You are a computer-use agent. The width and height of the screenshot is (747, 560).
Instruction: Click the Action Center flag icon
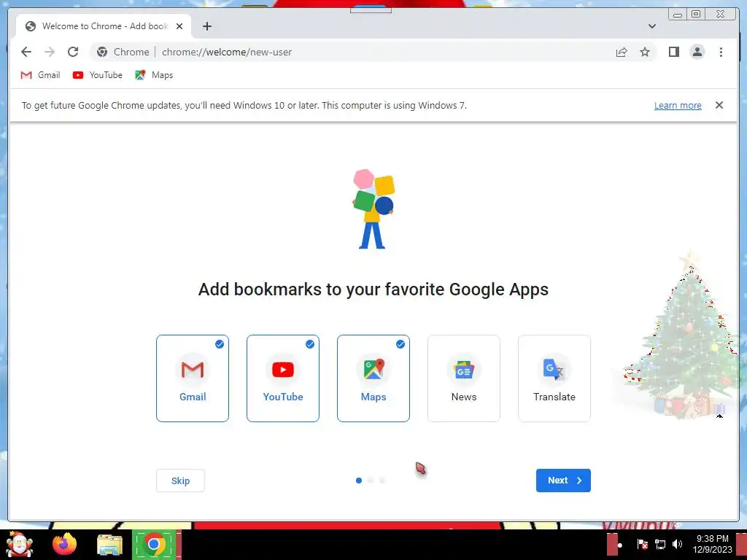[642, 544]
